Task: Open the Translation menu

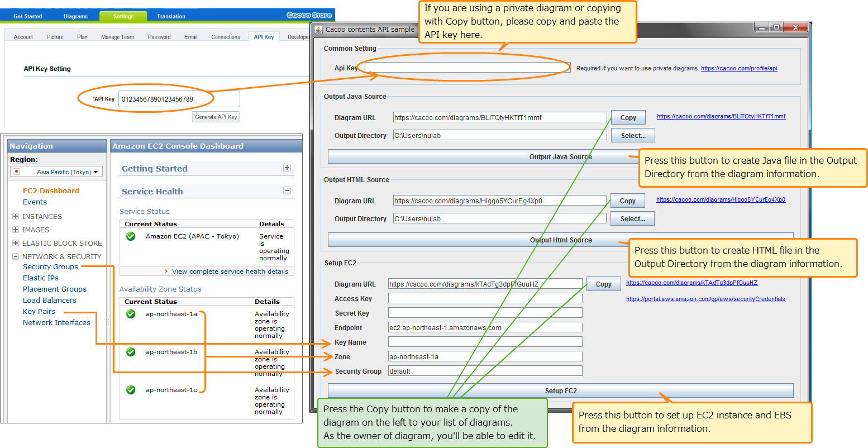Action: point(170,16)
